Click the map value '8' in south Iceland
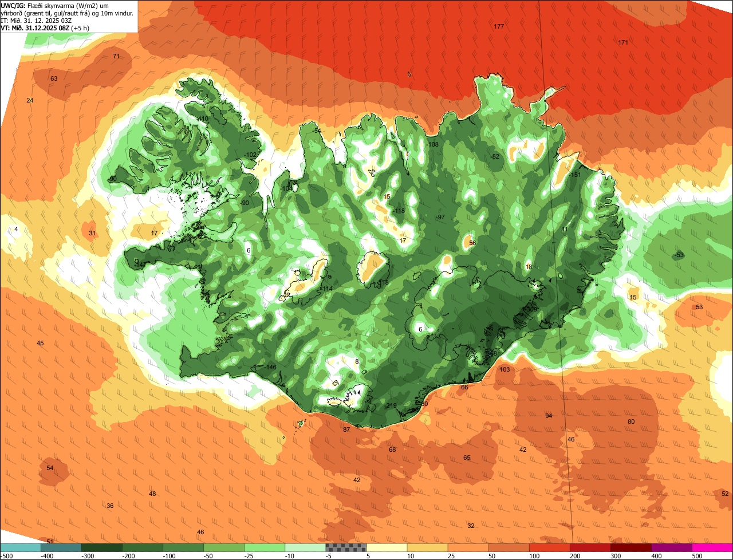Image resolution: width=733 pixels, height=560 pixels. click(x=357, y=361)
